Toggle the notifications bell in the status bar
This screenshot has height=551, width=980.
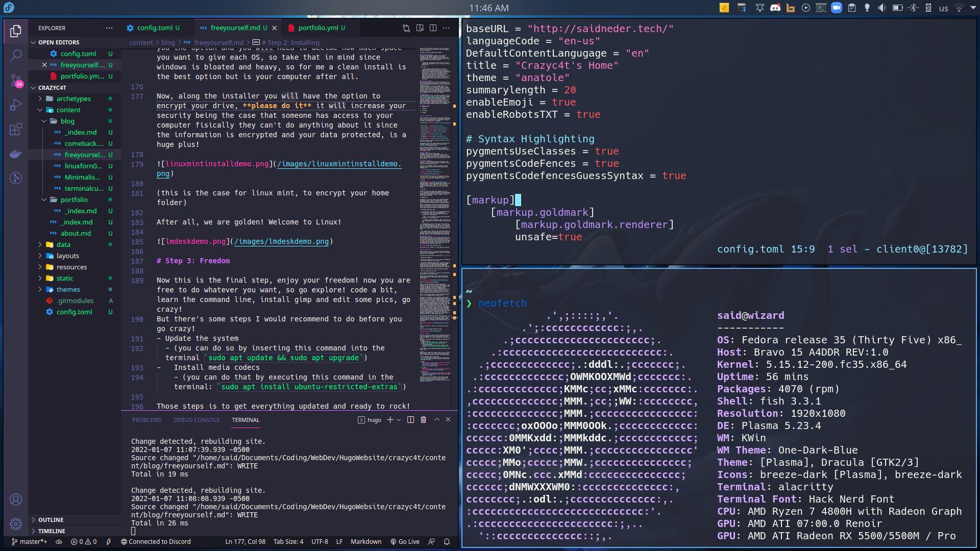pos(447,542)
